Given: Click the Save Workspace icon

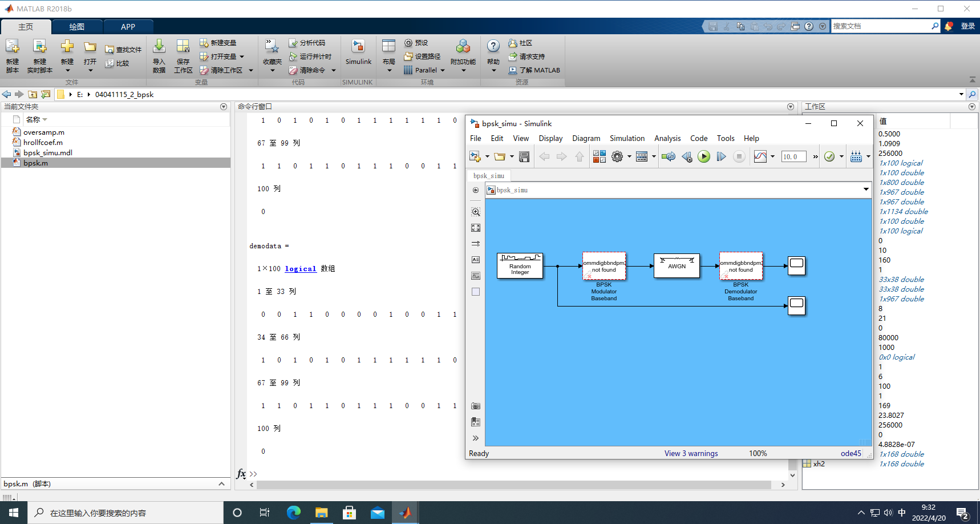Looking at the screenshot, I should [183, 56].
